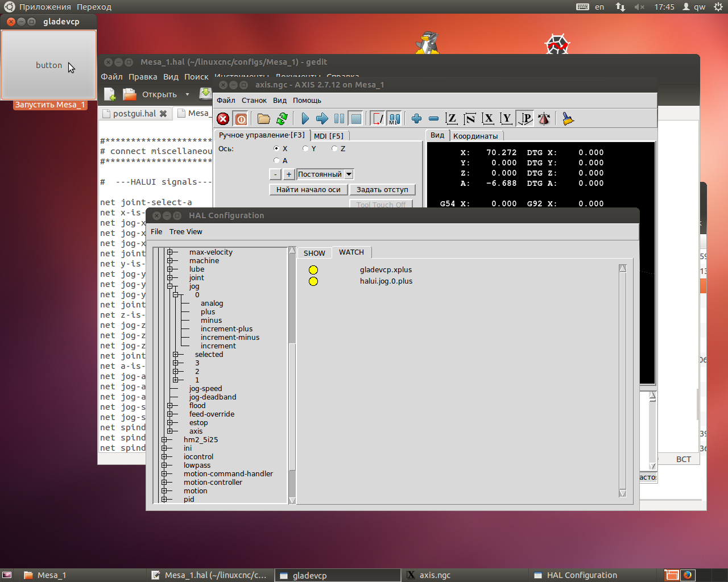Run the program with the play icon
This screenshot has height=582, width=728.
305,119
